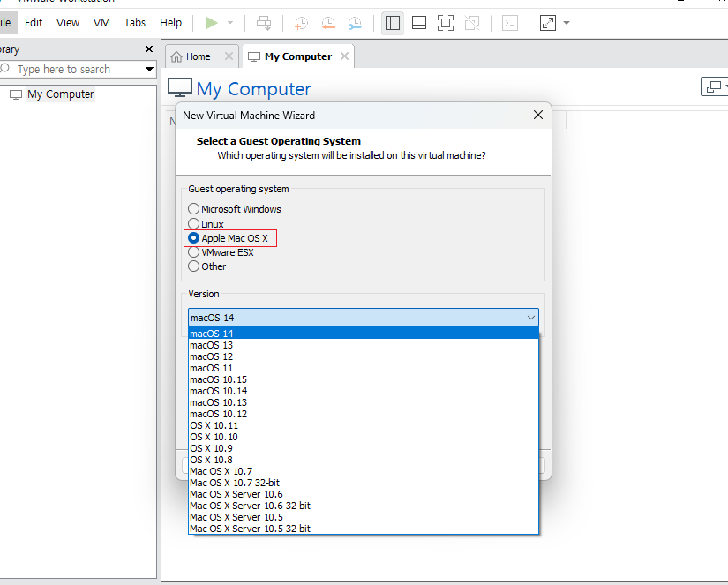Click the view switch button at right

click(714, 86)
